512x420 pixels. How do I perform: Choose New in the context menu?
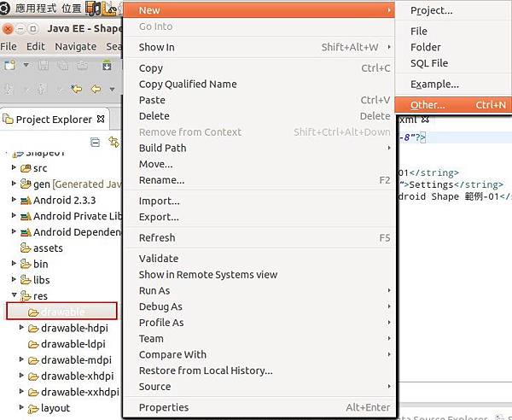click(x=259, y=10)
